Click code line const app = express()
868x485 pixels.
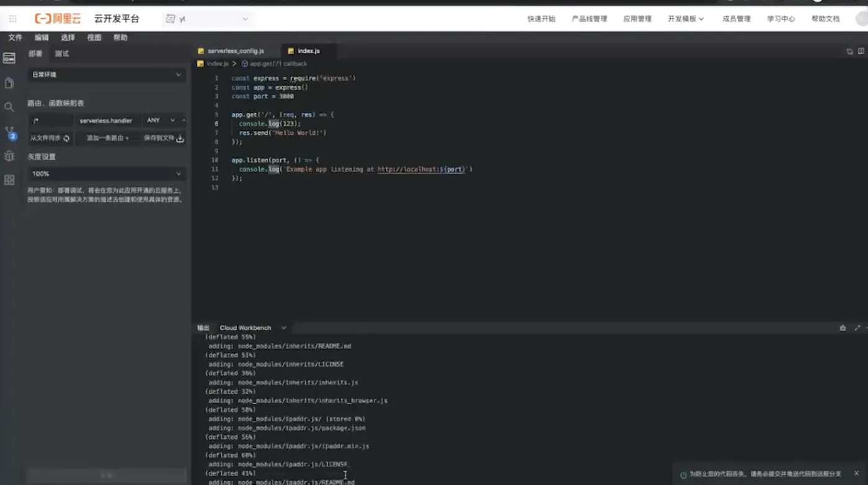tap(270, 87)
